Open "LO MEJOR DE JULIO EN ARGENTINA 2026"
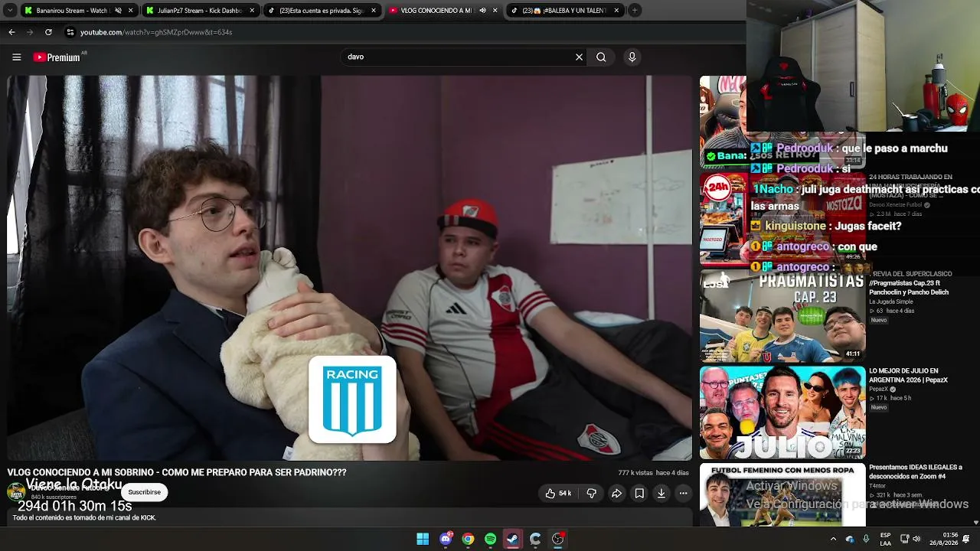Screen dimensions: 980x551 coord(908,376)
